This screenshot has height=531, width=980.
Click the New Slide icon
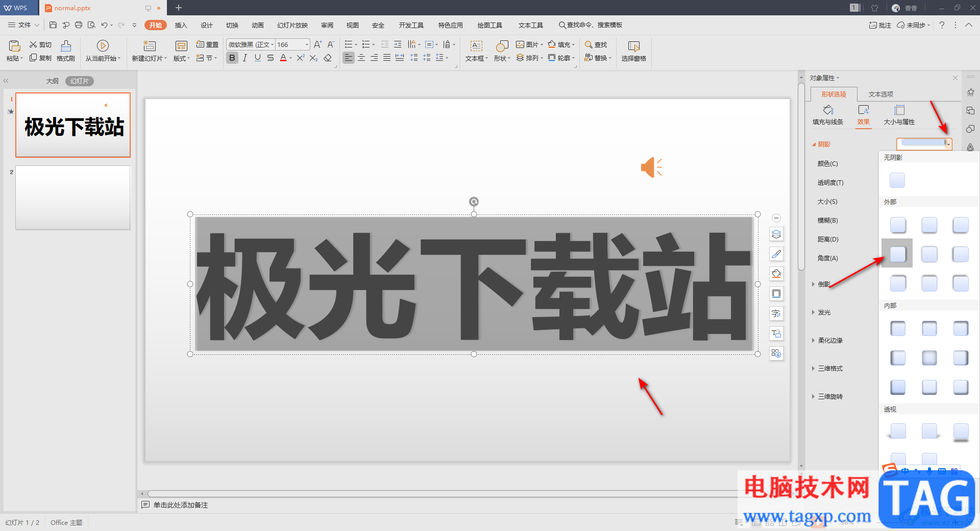(x=149, y=46)
